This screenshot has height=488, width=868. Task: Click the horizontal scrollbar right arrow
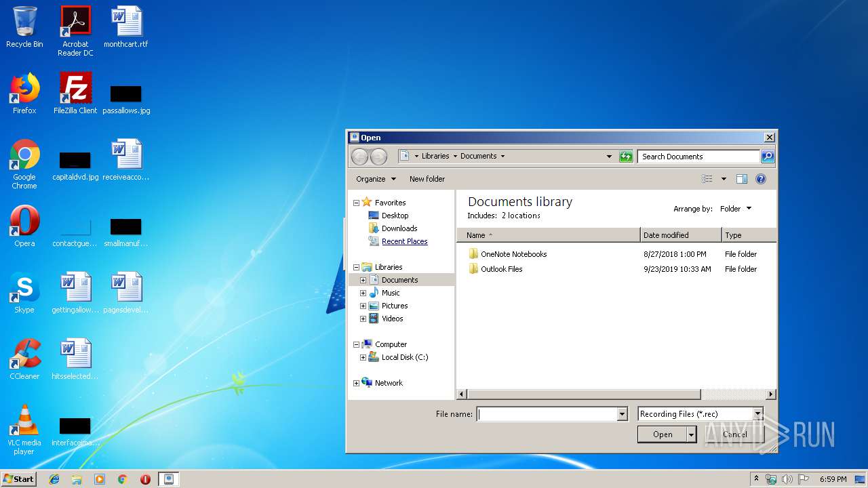coord(771,394)
